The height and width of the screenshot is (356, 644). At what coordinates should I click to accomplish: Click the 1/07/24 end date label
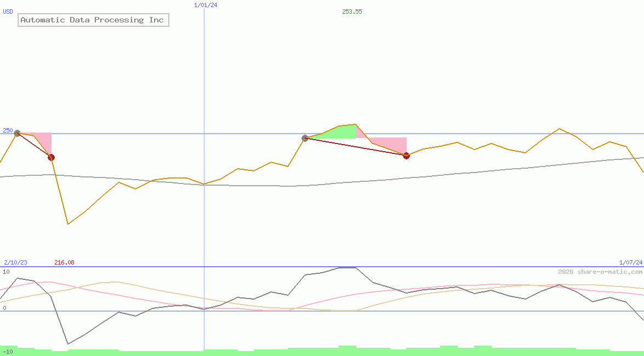[631, 262]
